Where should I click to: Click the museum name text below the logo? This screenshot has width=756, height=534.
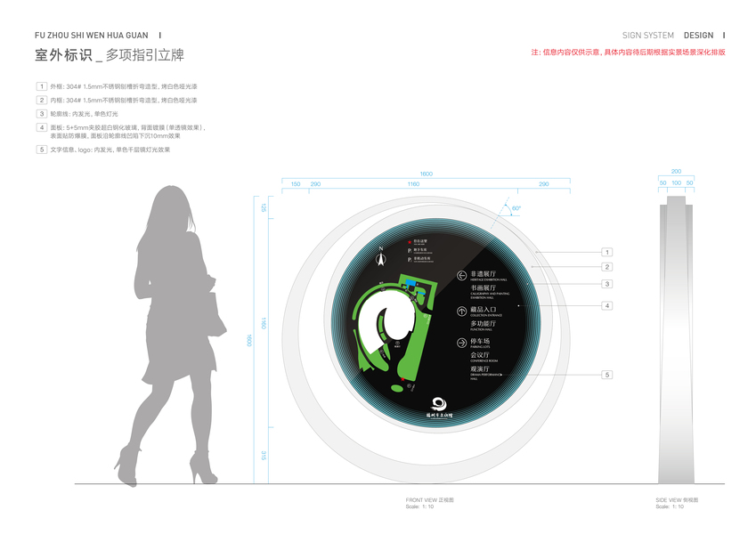point(440,415)
